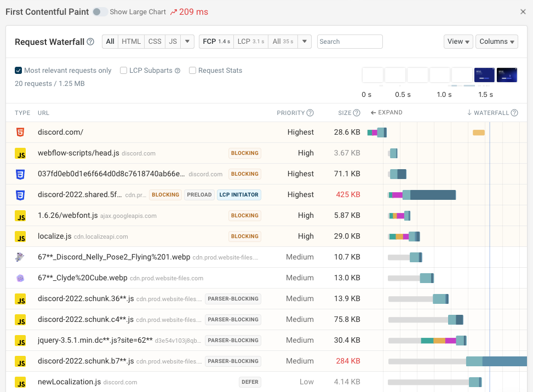Select the LCP 3.1 s milestone tab

click(x=251, y=42)
